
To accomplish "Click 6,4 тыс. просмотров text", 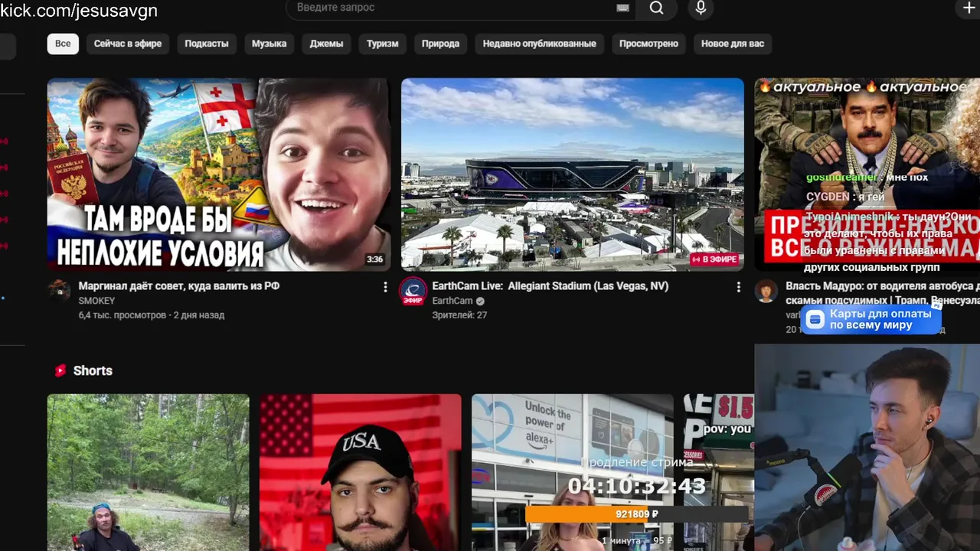I will pyautogui.click(x=122, y=315).
